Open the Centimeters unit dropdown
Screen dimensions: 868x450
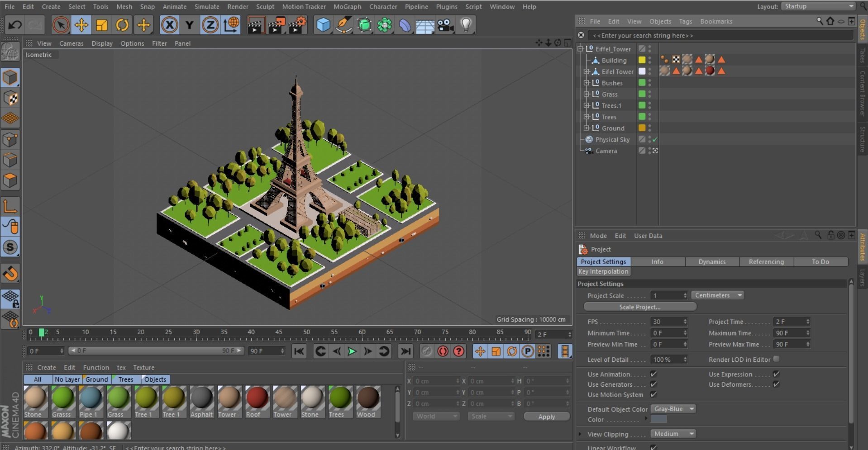[x=718, y=295]
